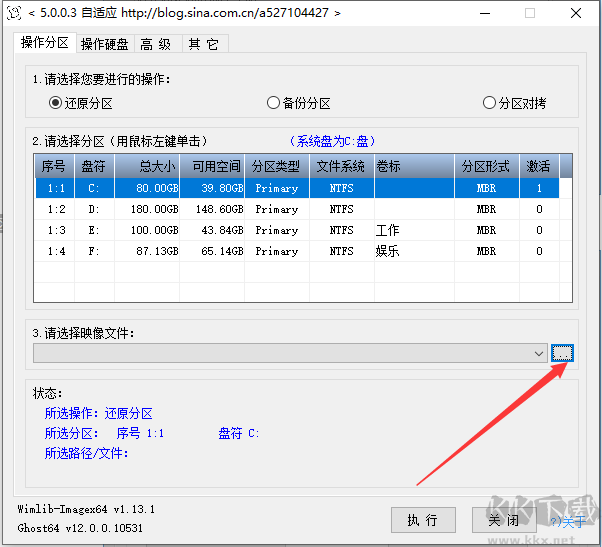
Task: Click the 关 闭 button
Action: pos(504,520)
